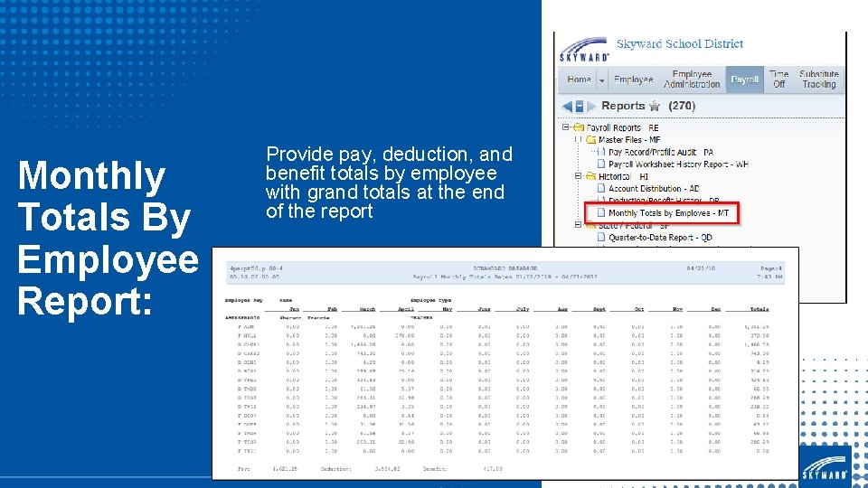The height and width of the screenshot is (488, 868).
Task: Open Monthly Totals by Employee - MT report
Action: click(669, 212)
